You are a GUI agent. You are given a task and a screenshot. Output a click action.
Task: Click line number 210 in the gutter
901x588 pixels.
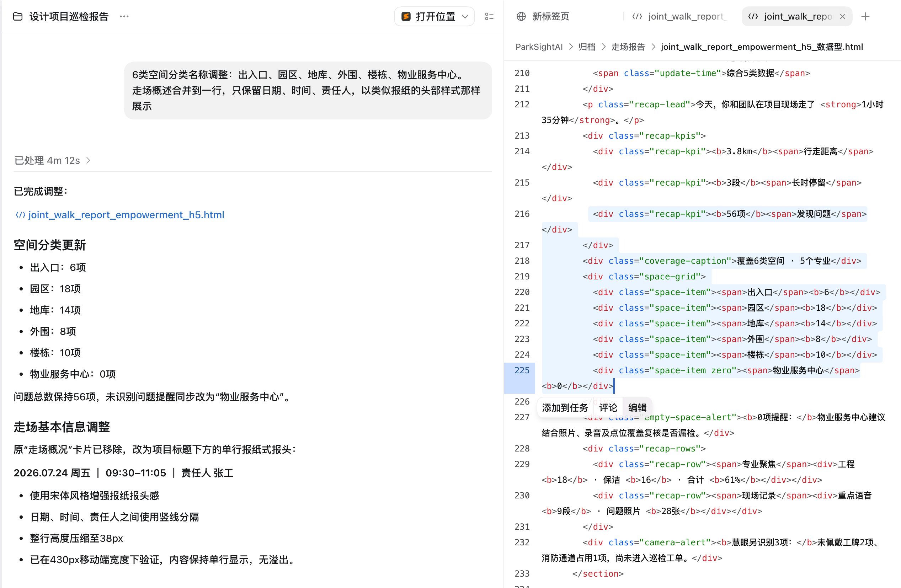522,73
